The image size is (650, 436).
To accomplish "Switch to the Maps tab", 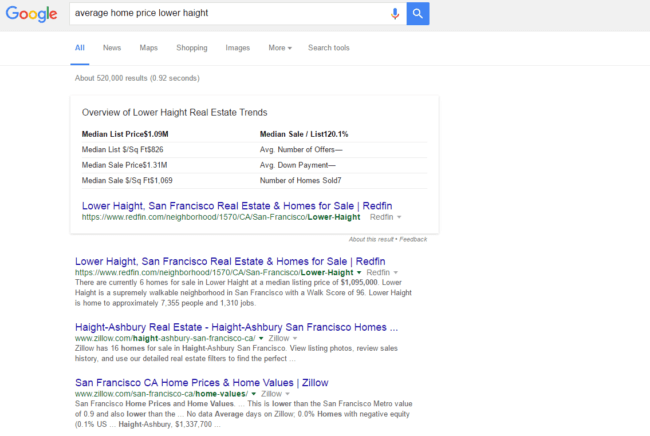I will (x=148, y=48).
